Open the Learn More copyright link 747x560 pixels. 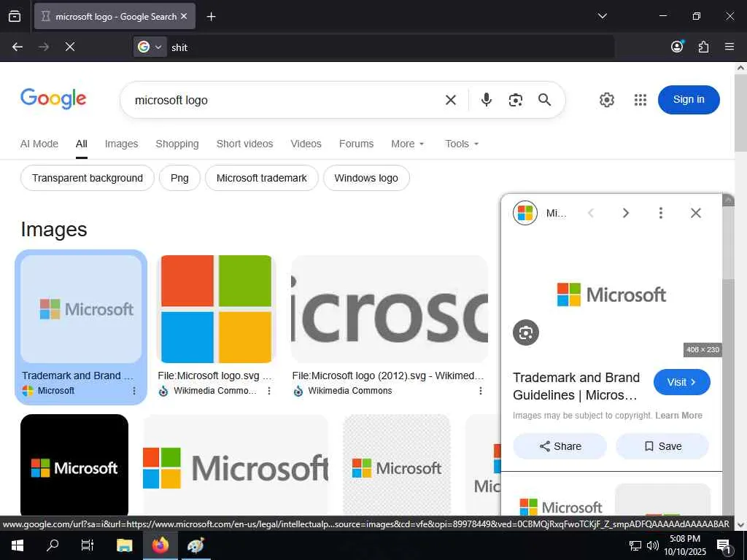coord(678,415)
